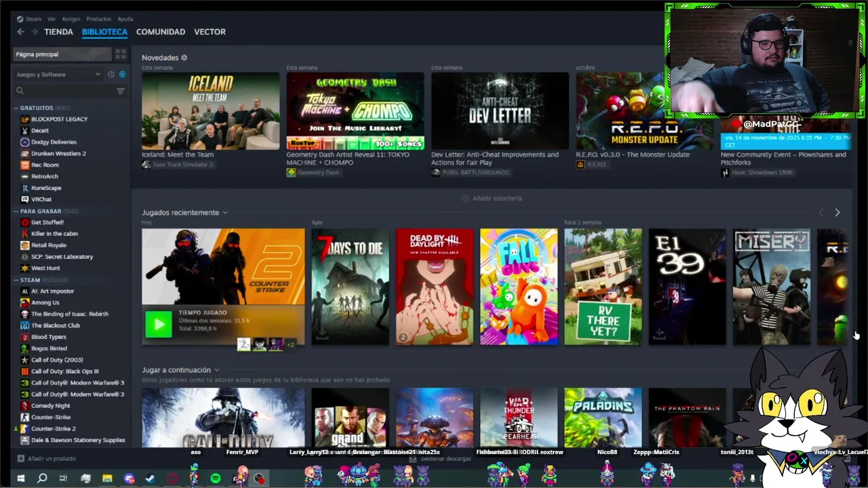Open 7 Days to Die cover
Viewport: 868px width, 488px height.
[350, 287]
